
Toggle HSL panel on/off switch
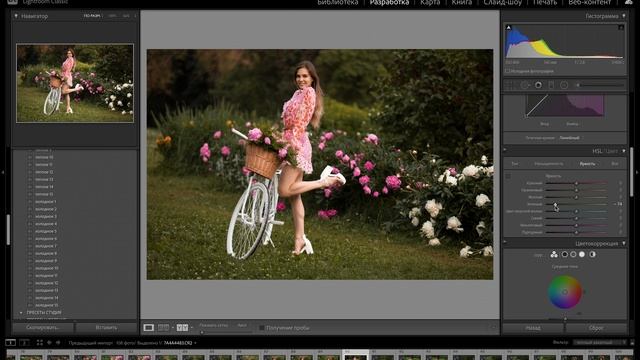coord(505,150)
